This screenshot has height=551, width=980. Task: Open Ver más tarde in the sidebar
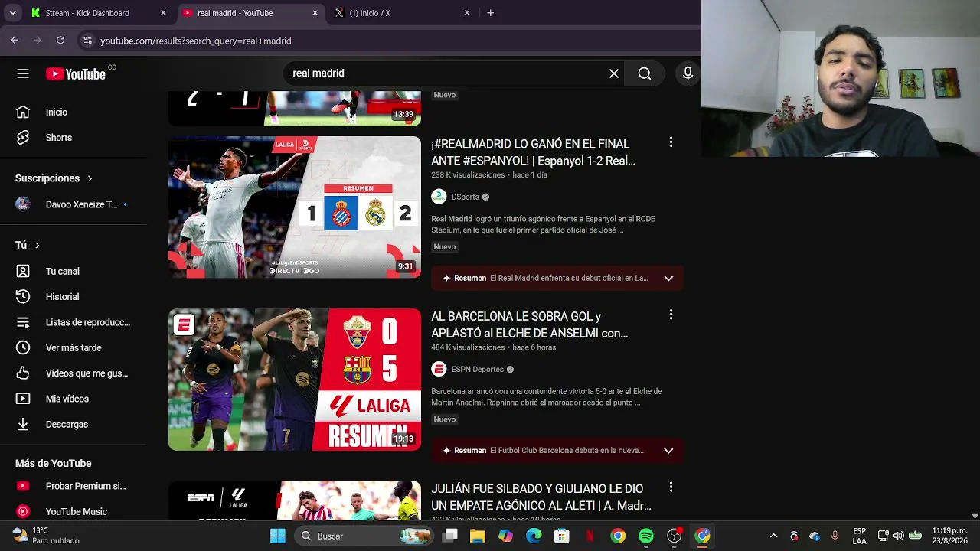point(73,348)
